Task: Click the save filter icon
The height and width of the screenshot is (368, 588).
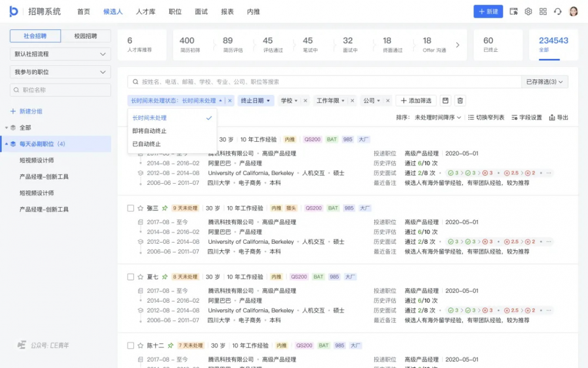Action: click(445, 101)
